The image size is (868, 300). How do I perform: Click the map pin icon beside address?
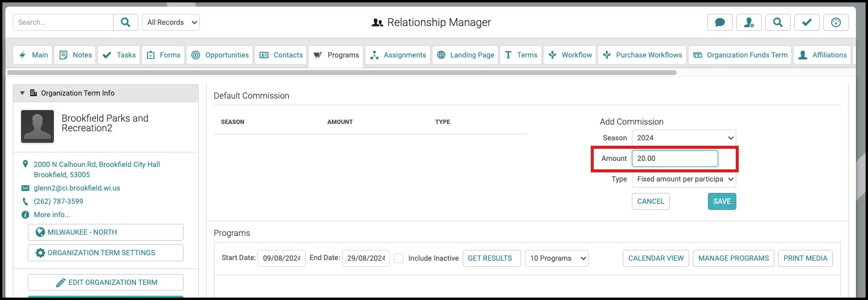coord(25,164)
